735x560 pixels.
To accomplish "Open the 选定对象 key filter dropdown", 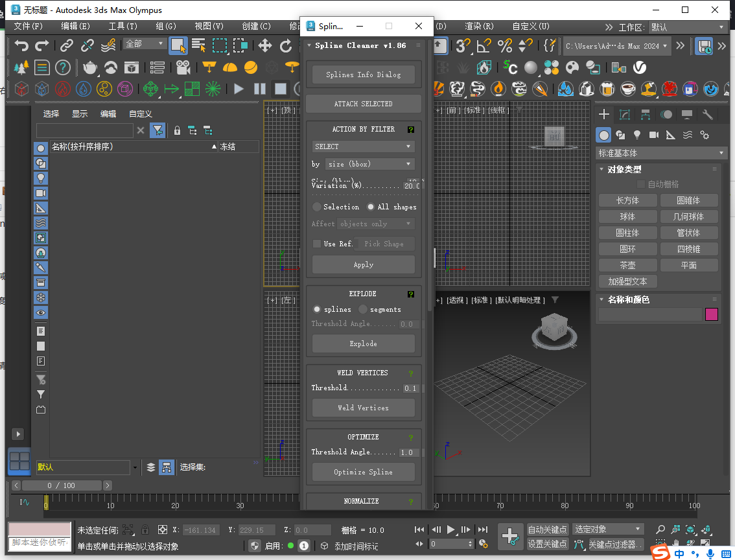I will pyautogui.click(x=608, y=530).
